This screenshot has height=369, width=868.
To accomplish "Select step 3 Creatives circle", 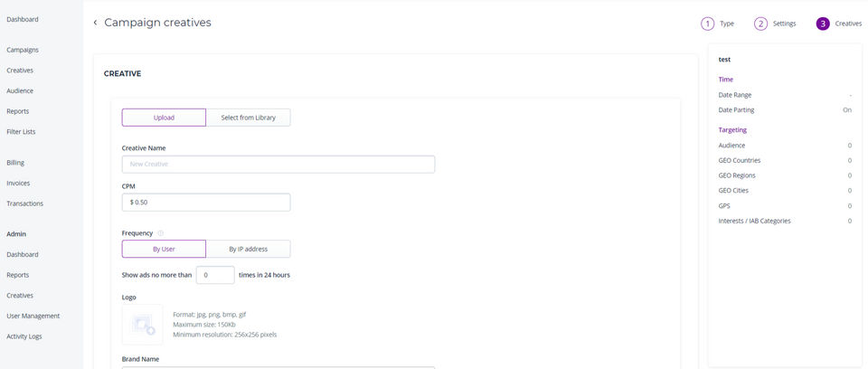I will pos(823,24).
